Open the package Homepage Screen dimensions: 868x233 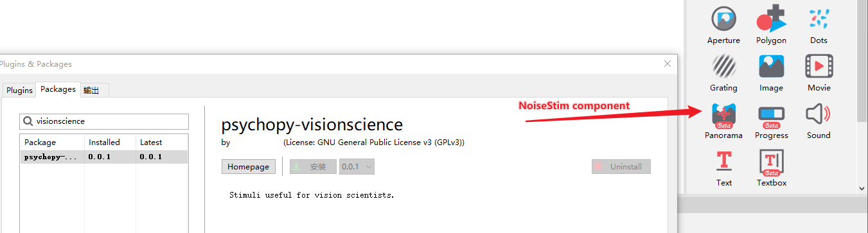pos(249,166)
